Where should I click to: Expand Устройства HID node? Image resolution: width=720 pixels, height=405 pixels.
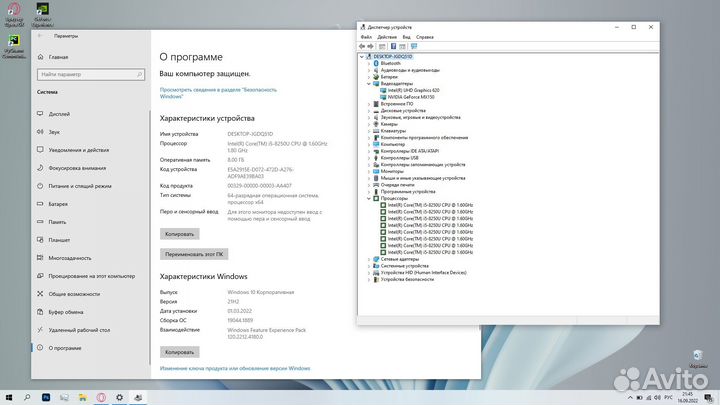(x=369, y=273)
